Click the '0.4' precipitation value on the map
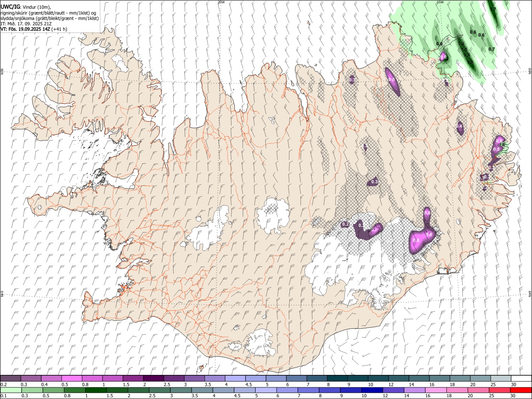The height and width of the screenshot is (399, 532). coord(459,126)
